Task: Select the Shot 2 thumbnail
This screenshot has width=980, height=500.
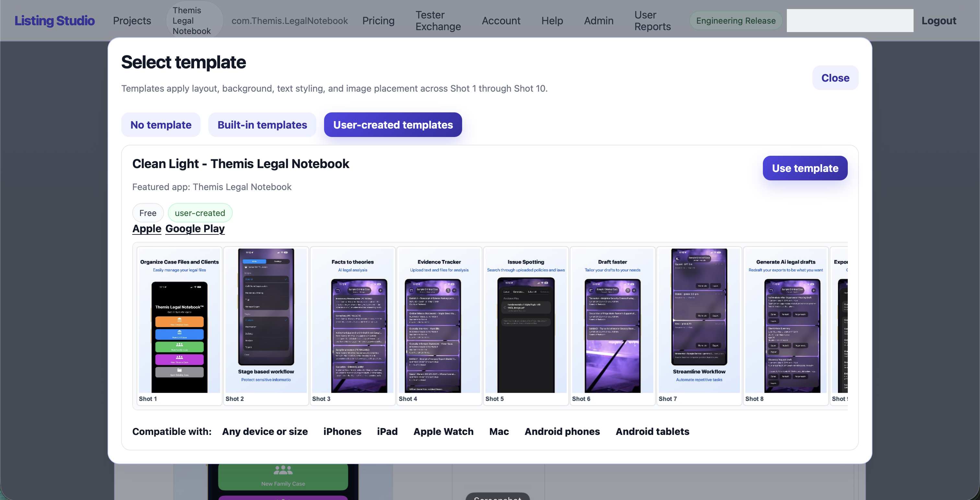Action: tap(266, 326)
